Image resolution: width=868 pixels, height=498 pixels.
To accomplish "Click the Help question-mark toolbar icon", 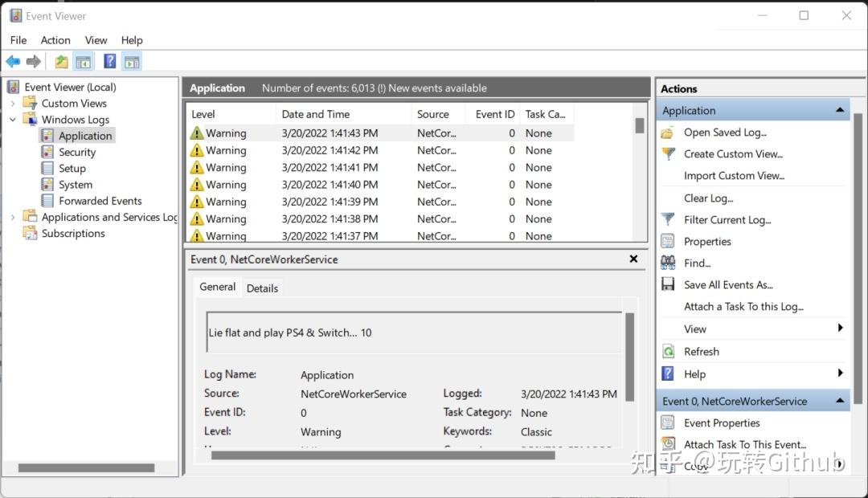I will (109, 61).
